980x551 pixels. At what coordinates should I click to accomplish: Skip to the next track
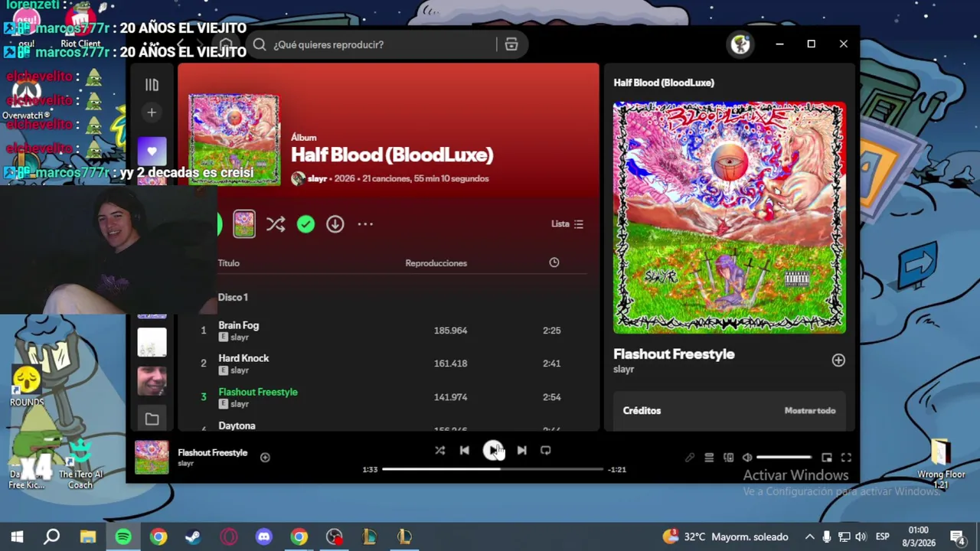(521, 451)
